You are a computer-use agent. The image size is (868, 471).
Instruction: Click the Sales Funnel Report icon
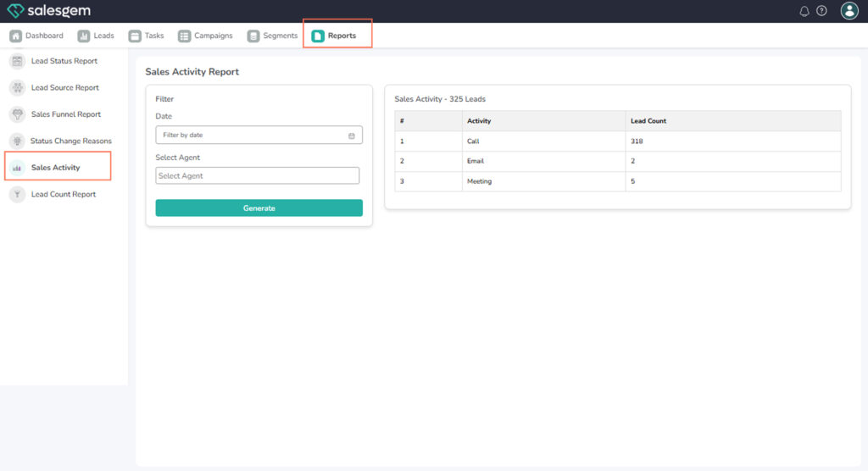click(x=17, y=114)
